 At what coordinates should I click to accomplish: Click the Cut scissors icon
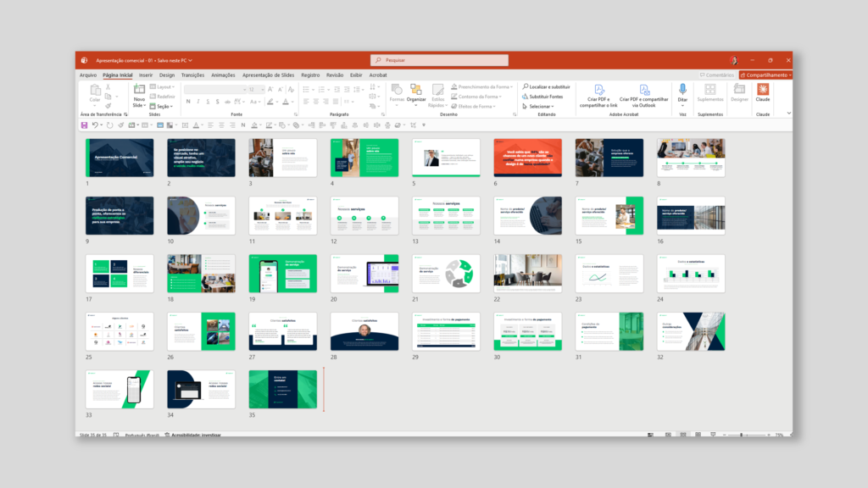pos(108,87)
